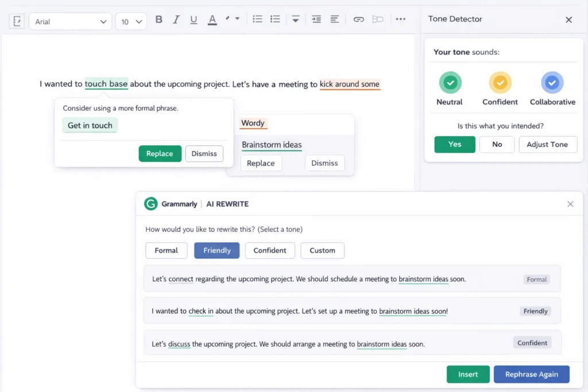Screen dimensions: 588x392
Task: Select the Formal tone option
Action: pos(166,250)
